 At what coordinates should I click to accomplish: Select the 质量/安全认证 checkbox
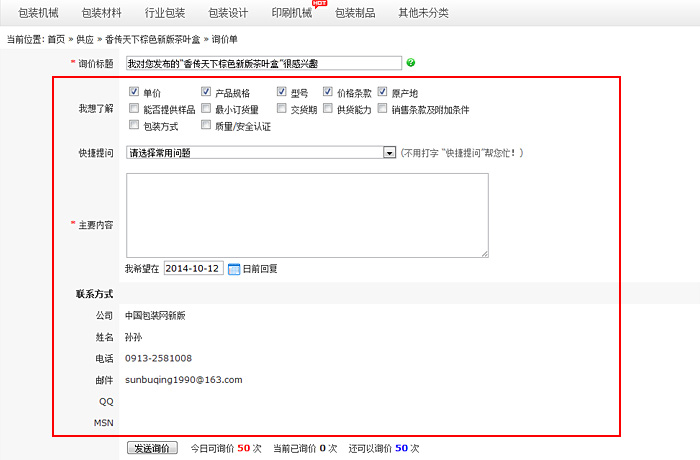click(207, 126)
